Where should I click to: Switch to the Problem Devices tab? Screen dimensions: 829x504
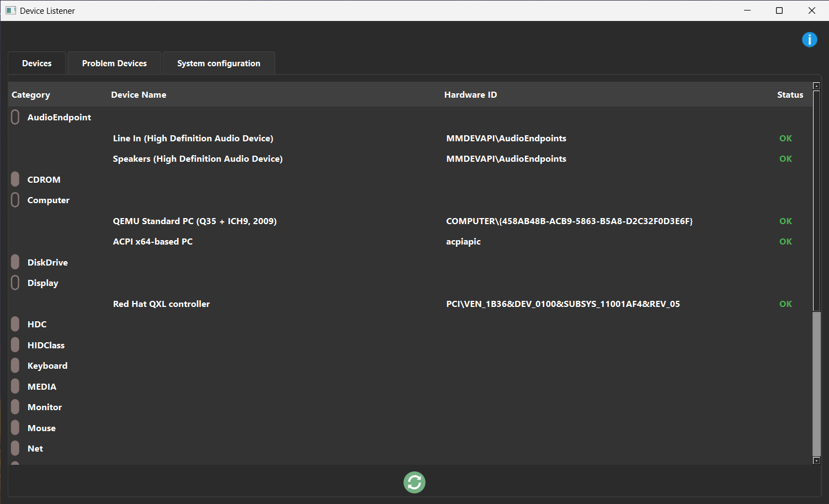tap(114, 63)
